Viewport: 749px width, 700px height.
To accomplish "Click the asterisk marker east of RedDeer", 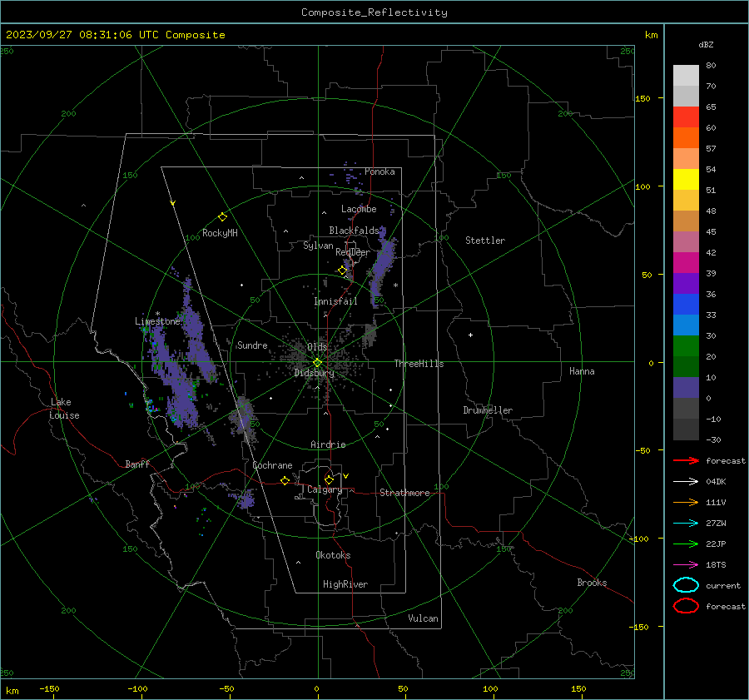I will (395, 285).
